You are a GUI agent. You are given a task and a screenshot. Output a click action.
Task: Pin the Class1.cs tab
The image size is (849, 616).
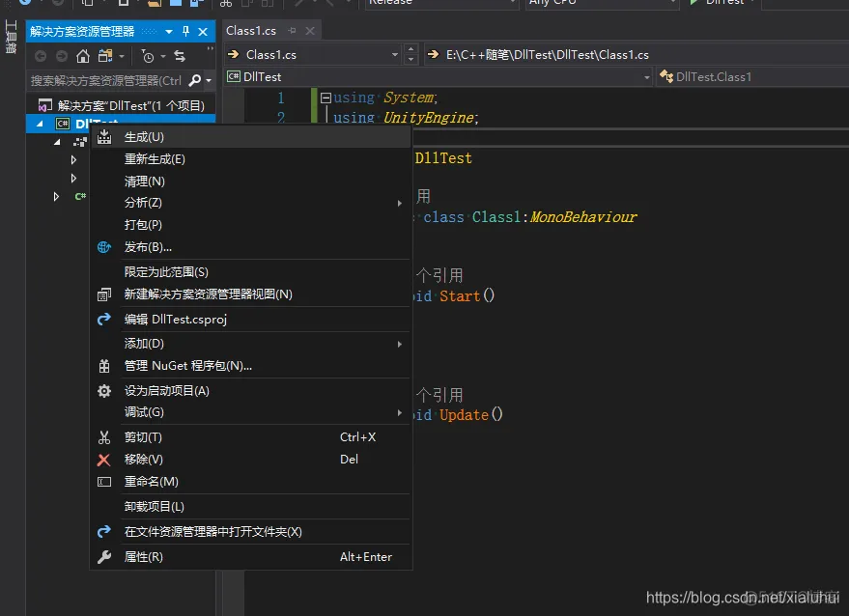tap(293, 31)
